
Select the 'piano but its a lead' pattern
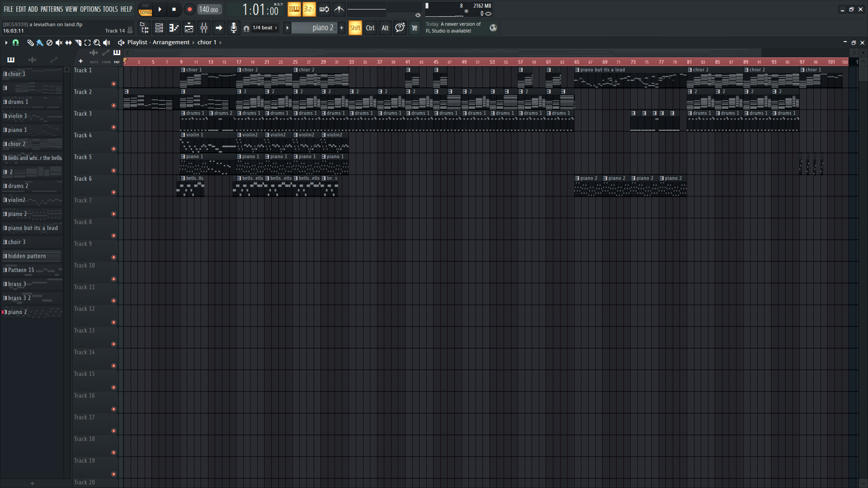33,228
